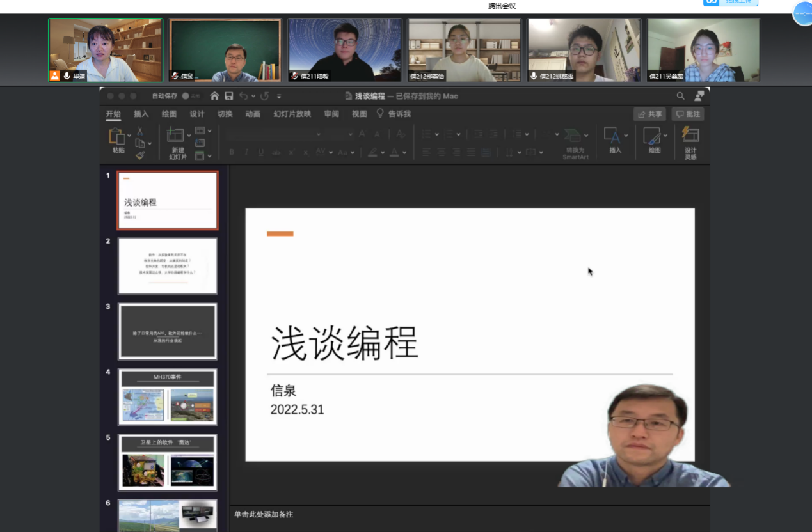Open the Drawing (绘图) tools dropdown arrow
Viewport: 812px width, 532px height.
665,136
